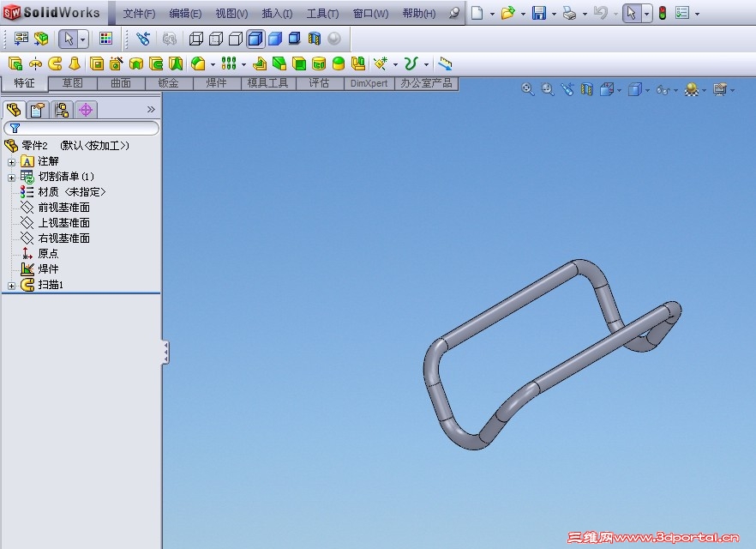
Task: Click the Swept Boss/Base tool icon
Action: pyautogui.click(x=55, y=63)
